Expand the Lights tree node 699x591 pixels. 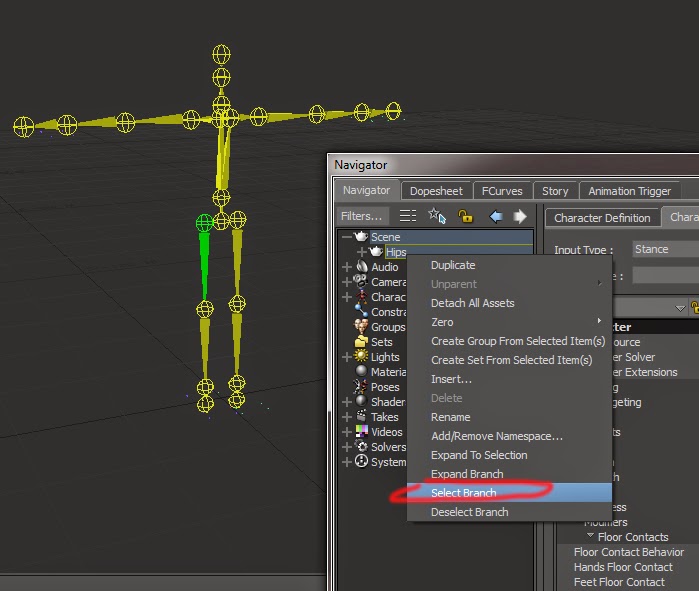coord(347,357)
